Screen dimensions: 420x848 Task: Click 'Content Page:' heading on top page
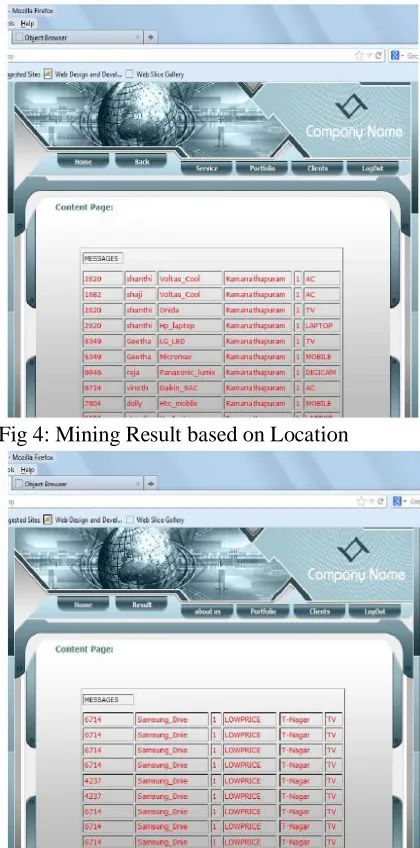(x=84, y=207)
